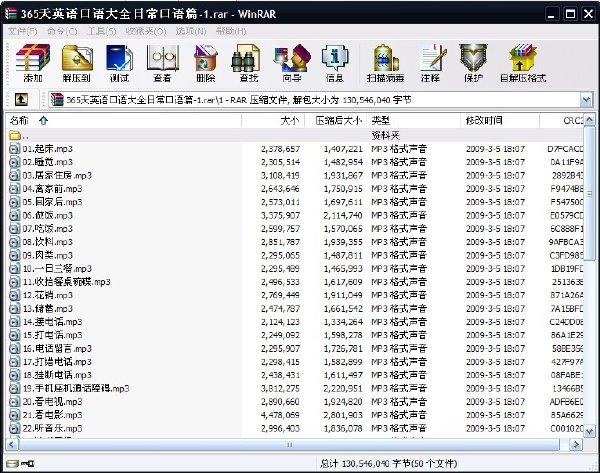Viewport: 600px width, 473px height.
Task: Open the 选项(N) menu
Action: [x=191, y=31]
